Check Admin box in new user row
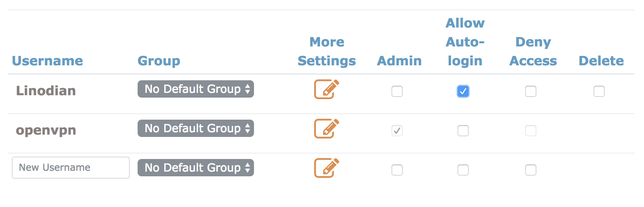The width and height of the screenshot is (644, 207). tap(397, 170)
